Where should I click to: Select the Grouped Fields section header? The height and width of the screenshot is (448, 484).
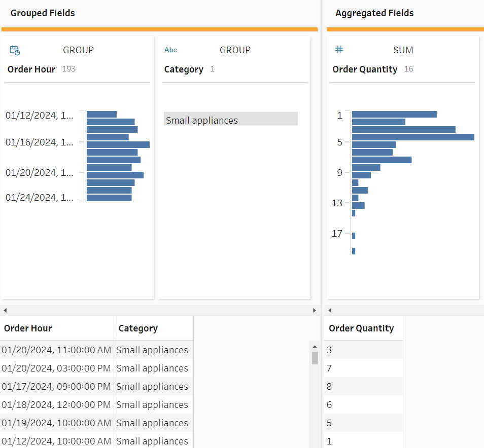43,13
